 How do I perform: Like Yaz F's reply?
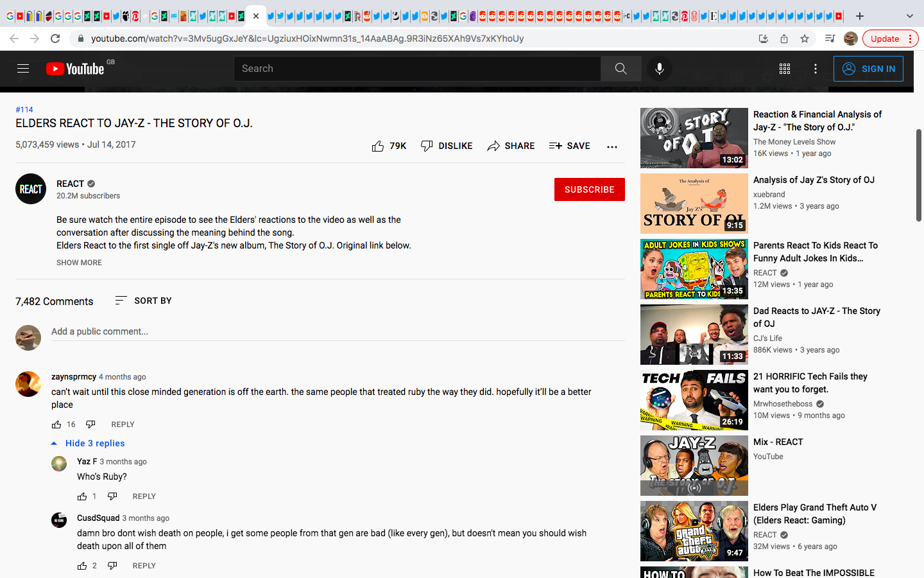point(82,496)
